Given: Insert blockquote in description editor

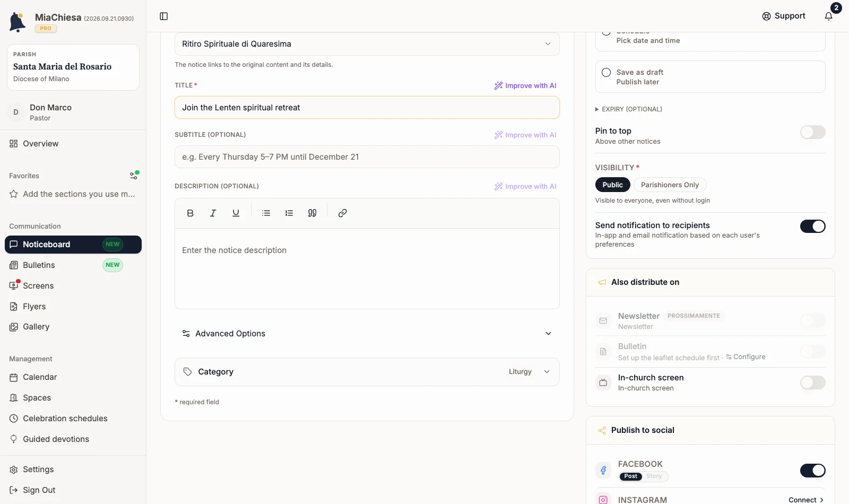Looking at the screenshot, I should pos(312,213).
